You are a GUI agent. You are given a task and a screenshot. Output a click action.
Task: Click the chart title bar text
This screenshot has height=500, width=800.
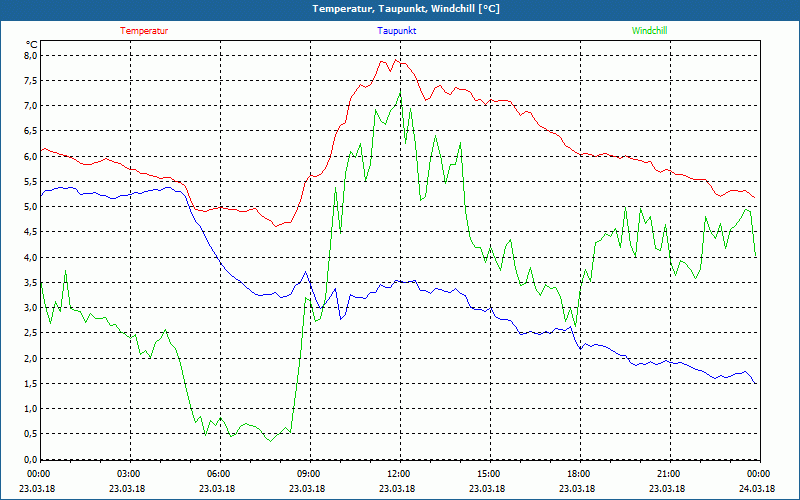tap(400, 9)
